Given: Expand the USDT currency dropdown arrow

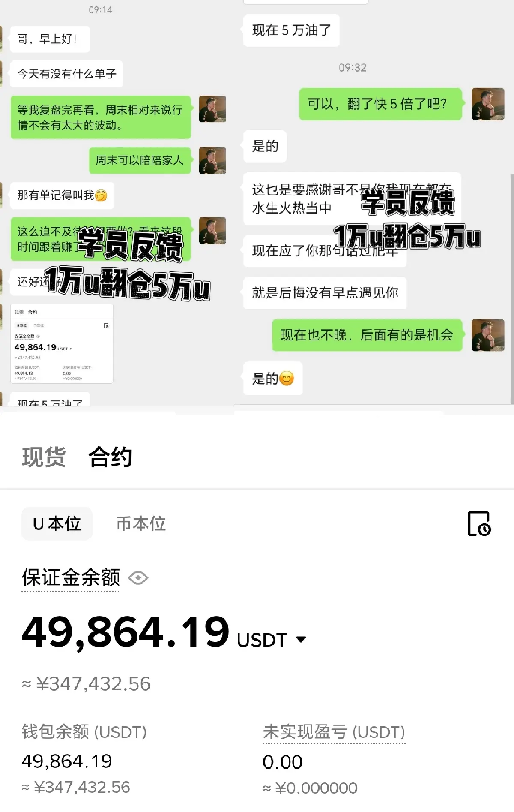Looking at the screenshot, I should pos(301,639).
